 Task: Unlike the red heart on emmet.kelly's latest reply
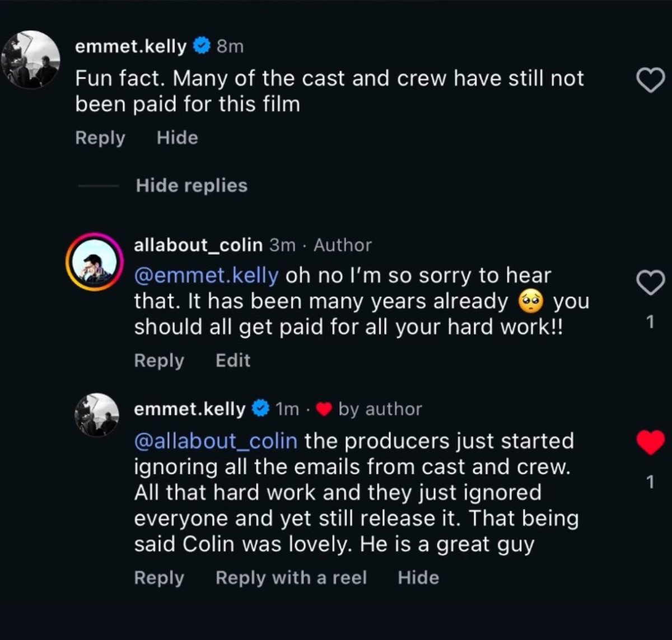(x=651, y=442)
